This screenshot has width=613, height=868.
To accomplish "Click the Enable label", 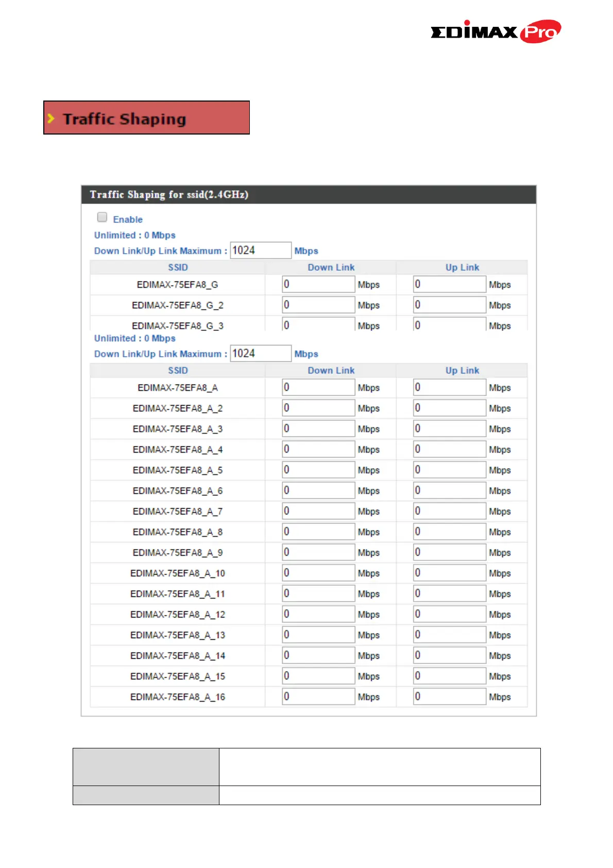I will [x=128, y=220].
